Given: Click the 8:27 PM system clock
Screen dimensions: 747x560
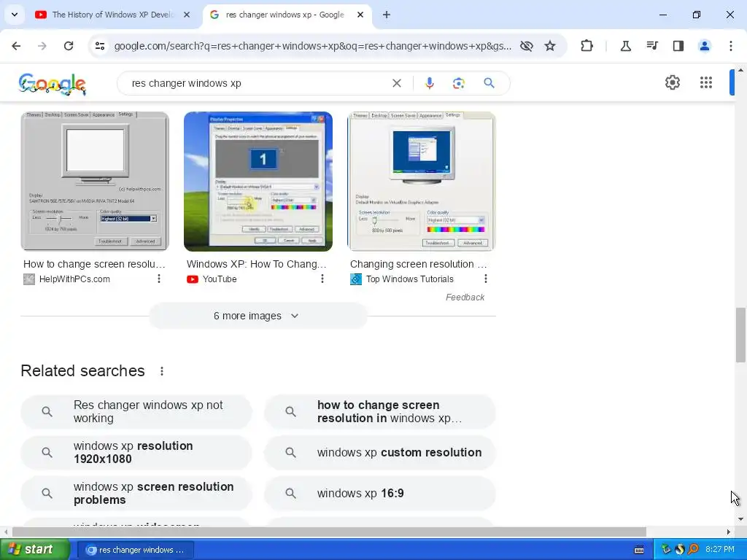Looking at the screenshot, I should (x=720, y=550).
